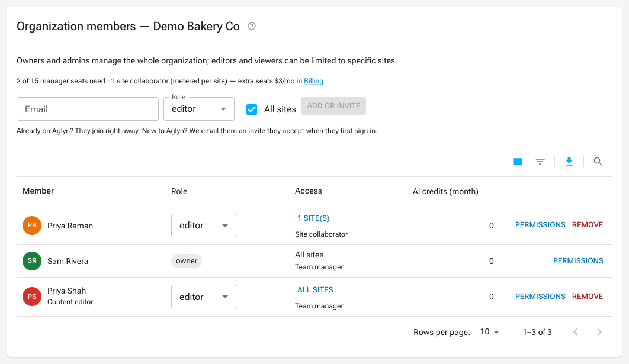This screenshot has width=629, height=364.
Task: Click the AI credits (month) column header
Action: 445,191
